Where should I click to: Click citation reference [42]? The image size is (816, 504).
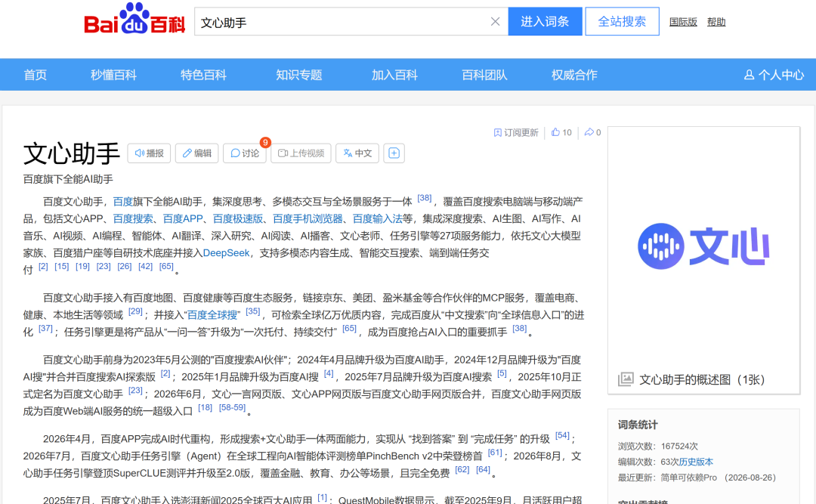coord(145,266)
